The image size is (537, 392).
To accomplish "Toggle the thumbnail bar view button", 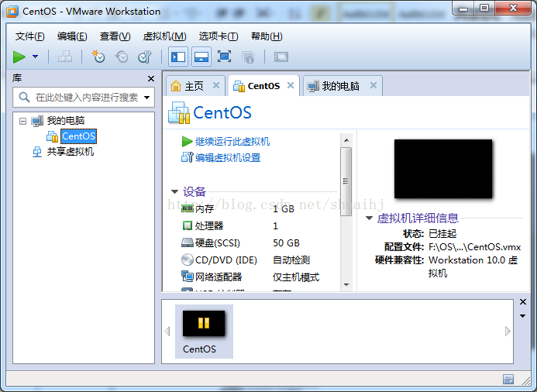I will 201,57.
